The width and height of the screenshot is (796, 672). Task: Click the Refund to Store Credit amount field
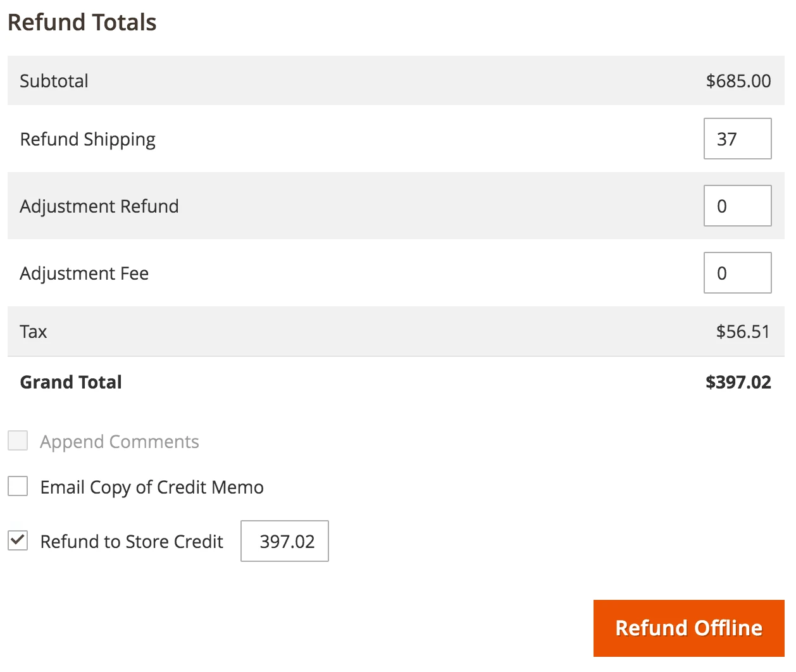point(284,541)
